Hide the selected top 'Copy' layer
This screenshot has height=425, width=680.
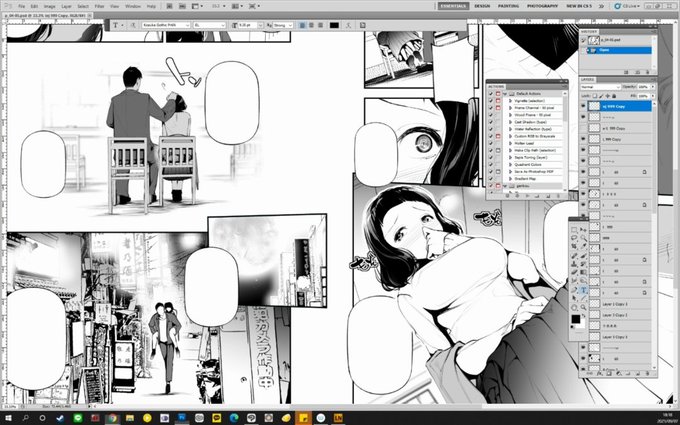pos(583,105)
